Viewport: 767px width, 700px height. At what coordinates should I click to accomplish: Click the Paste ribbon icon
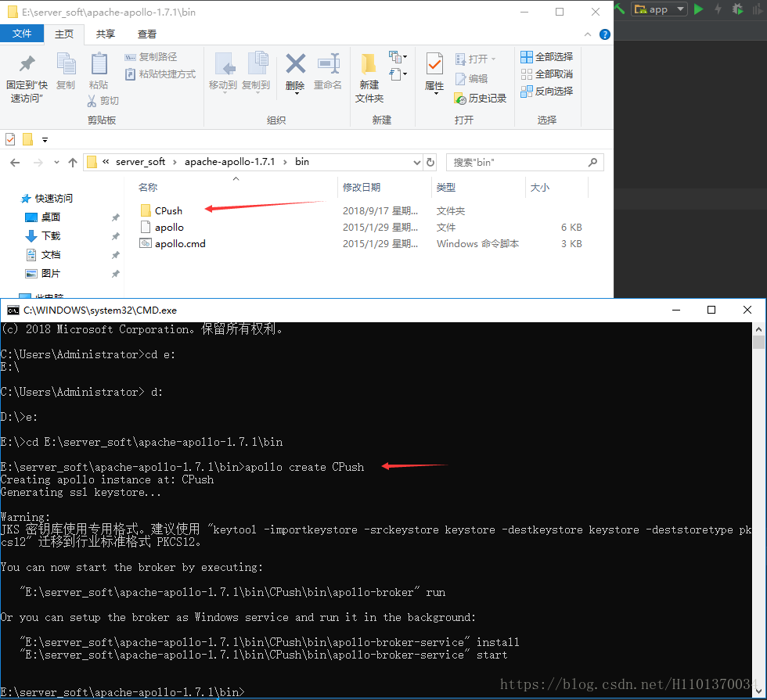pos(99,72)
